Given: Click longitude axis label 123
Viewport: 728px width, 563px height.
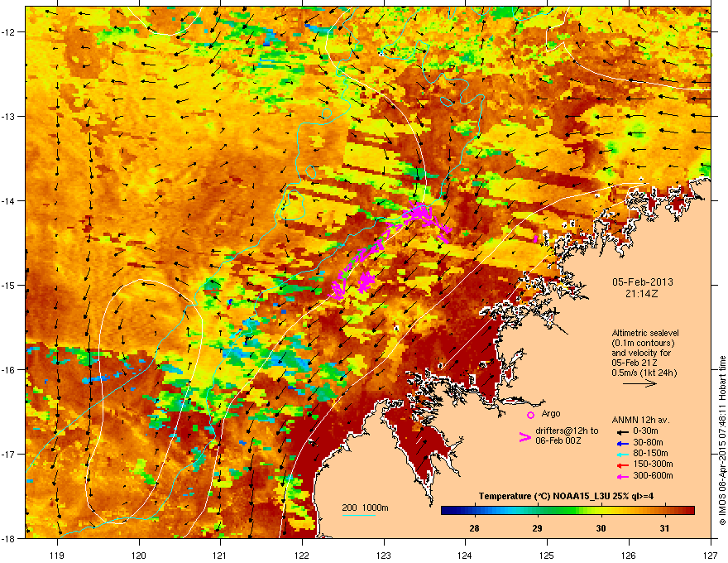Looking at the screenshot, I should [384, 555].
